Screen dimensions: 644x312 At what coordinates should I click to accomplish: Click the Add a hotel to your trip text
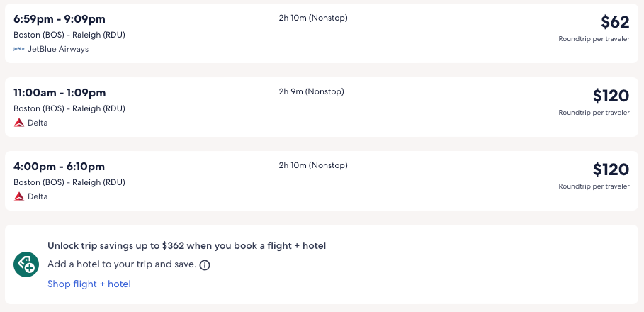121,264
